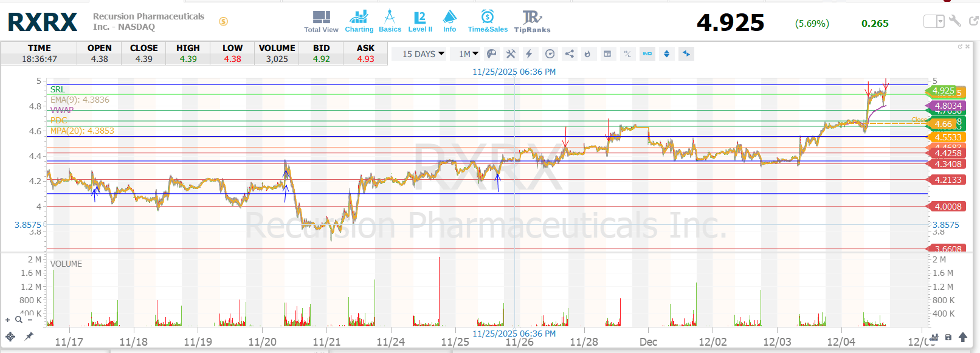This screenshot has height=353, width=980.
Task: Click the VOLUME value 3,025
Action: [x=277, y=59]
